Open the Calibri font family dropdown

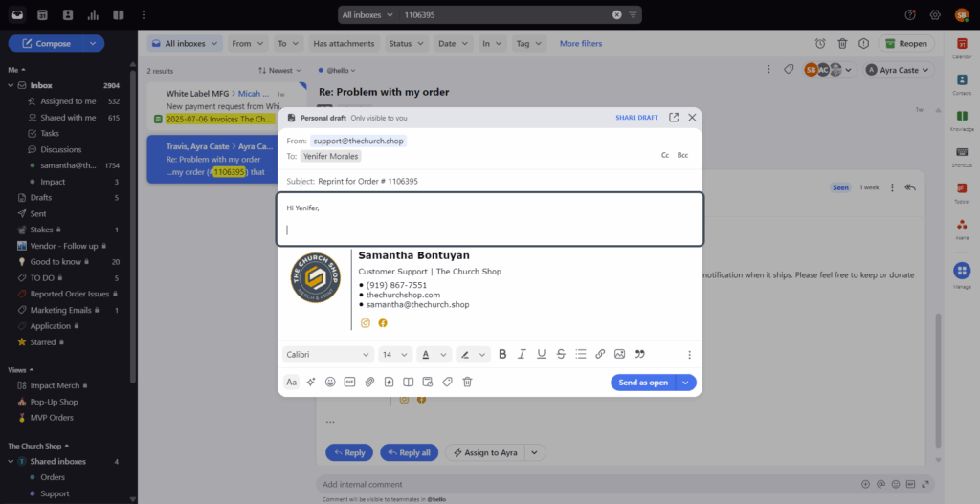pos(327,354)
